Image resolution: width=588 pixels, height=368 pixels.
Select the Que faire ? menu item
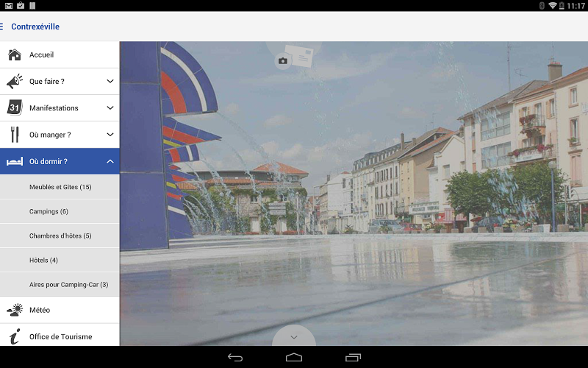click(x=60, y=82)
